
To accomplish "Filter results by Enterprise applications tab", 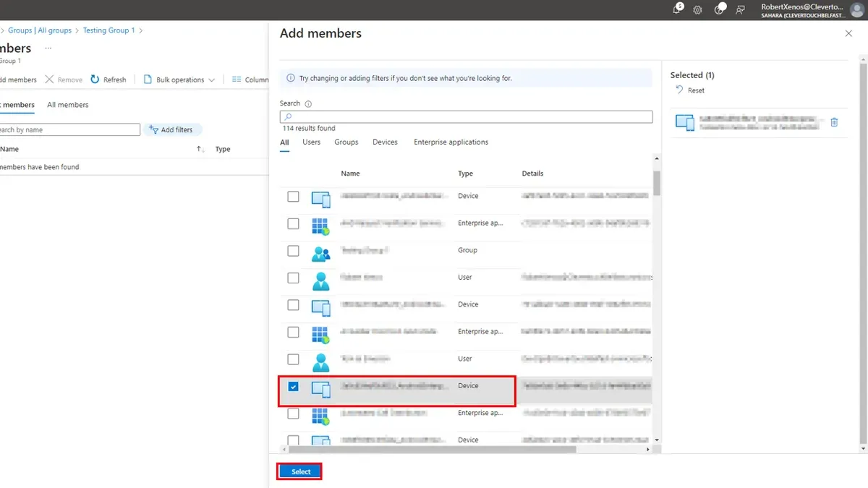I will (451, 142).
